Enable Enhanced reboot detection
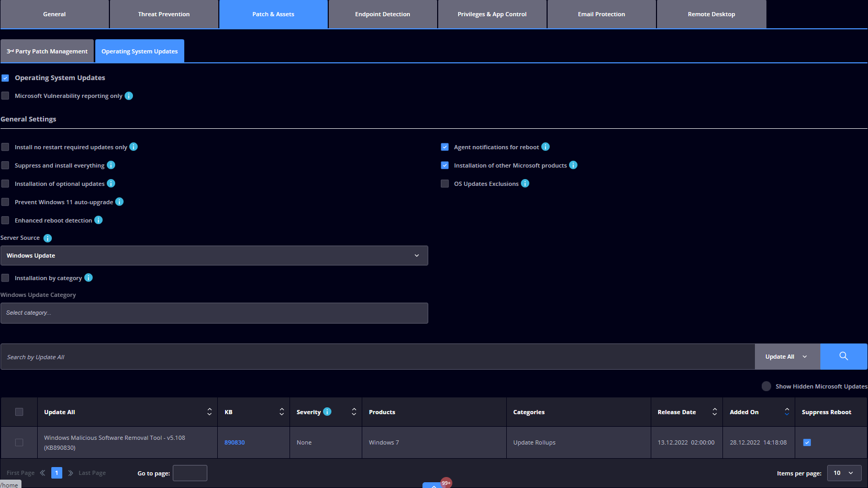This screenshot has width=868, height=488. (5, 220)
